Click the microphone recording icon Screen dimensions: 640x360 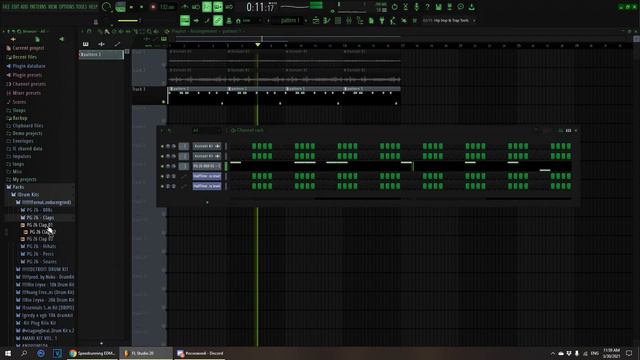tap(416, 7)
